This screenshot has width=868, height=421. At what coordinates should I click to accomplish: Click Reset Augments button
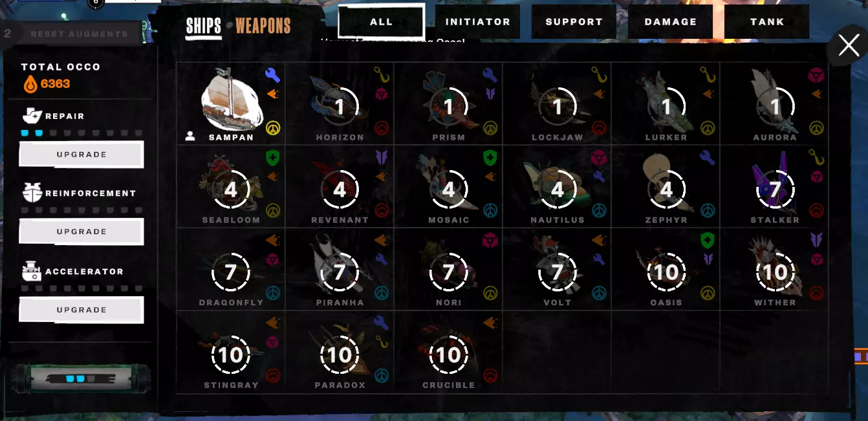pos(79,34)
